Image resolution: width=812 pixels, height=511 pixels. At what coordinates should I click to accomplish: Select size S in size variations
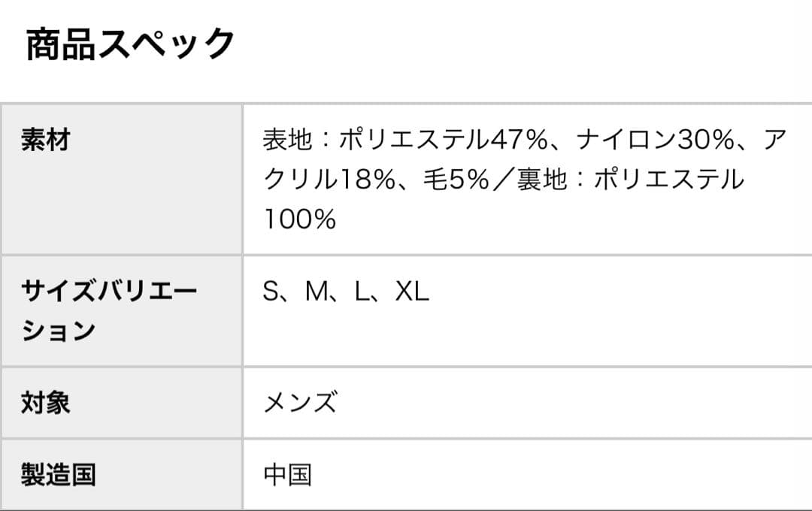271,292
